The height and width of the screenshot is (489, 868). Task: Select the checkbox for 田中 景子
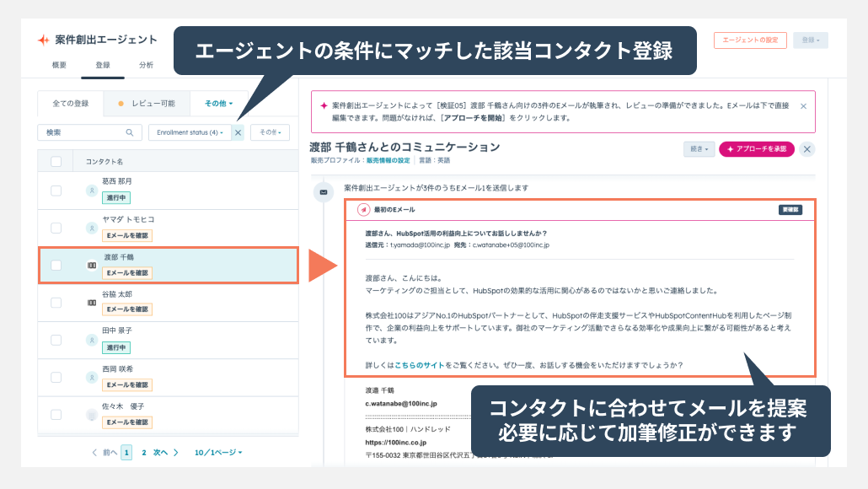(56, 340)
